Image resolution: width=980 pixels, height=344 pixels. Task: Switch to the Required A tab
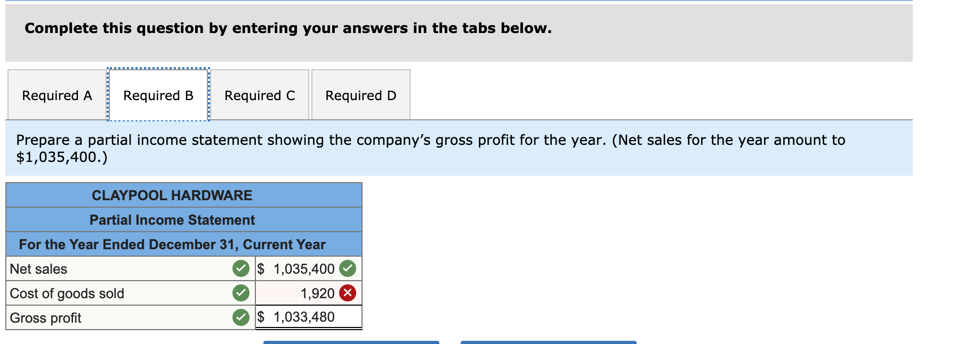tap(56, 95)
